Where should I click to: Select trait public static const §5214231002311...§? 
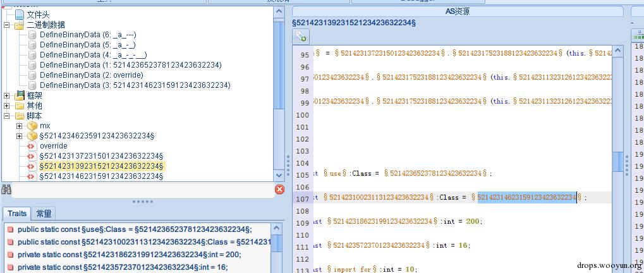(x=143, y=242)
